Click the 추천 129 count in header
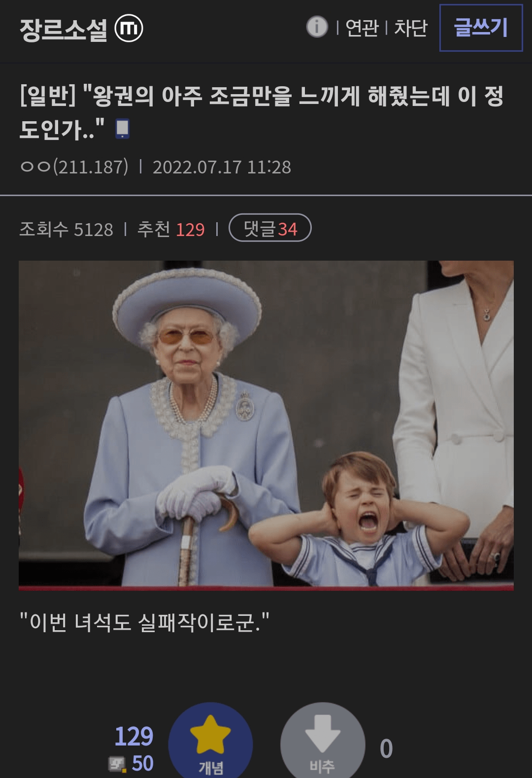 coord(171,229)
